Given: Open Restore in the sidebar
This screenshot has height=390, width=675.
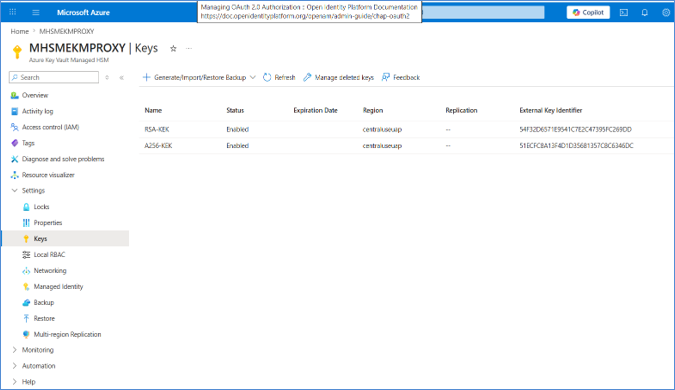Looking at the screenshot, I should [x=44, y=318].
